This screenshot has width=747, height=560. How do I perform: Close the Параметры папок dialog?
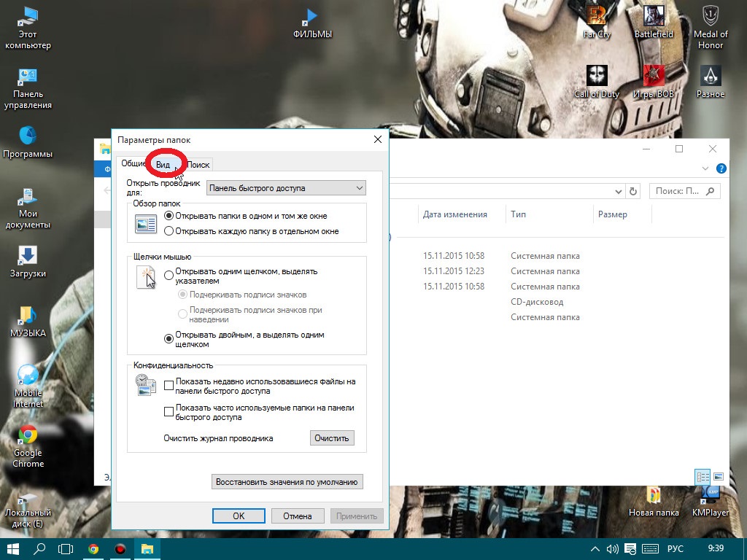pos(378,139)
